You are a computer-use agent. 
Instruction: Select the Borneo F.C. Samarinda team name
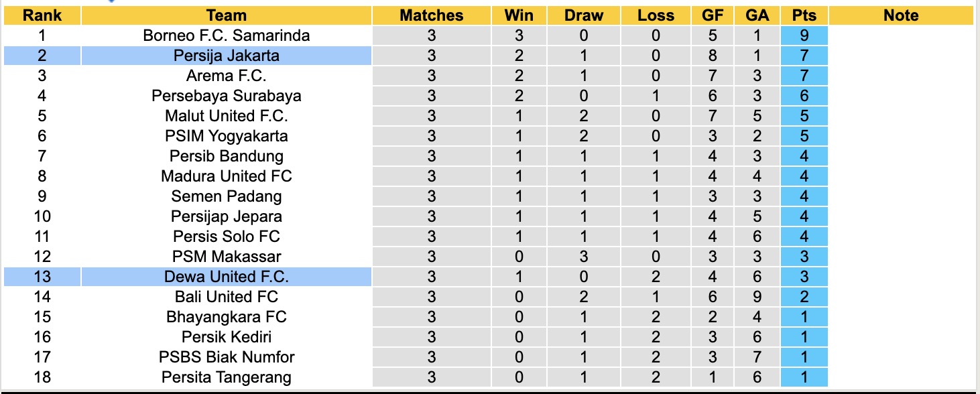click(227, 36)
